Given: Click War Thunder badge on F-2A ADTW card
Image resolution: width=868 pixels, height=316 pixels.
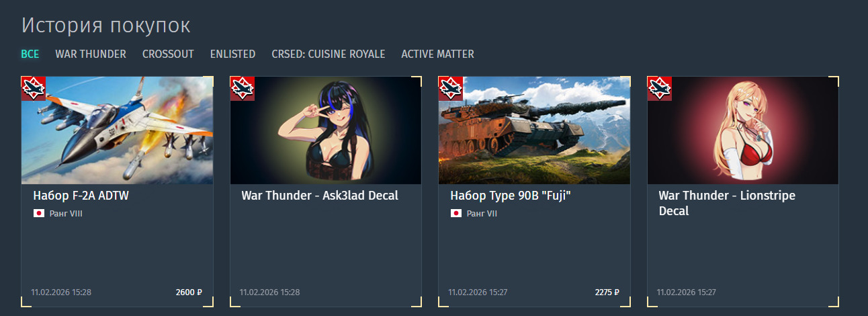Looking at the screenshot, I should click(34, 88).
